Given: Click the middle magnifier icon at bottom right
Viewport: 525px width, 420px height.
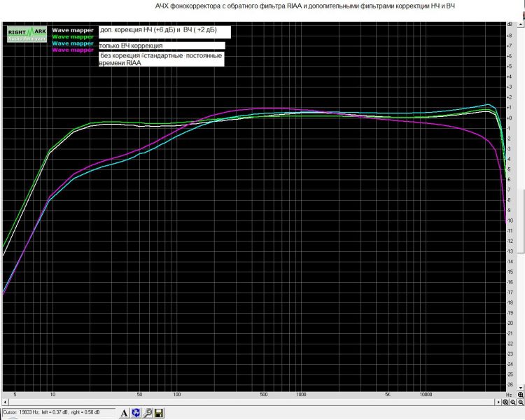Looking at the screenshot, I should tap(513, 402).
